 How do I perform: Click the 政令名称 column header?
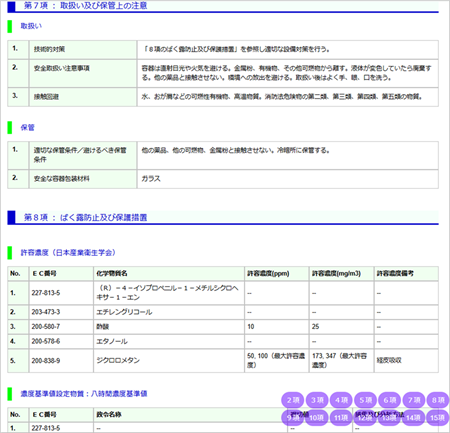point(109,414)
